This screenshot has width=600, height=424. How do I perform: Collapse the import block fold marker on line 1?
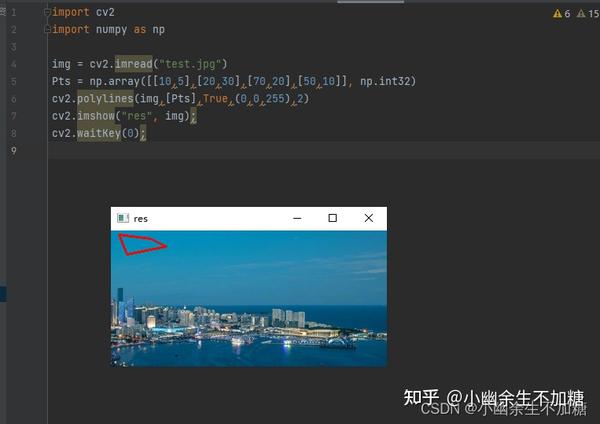click(x=47, y=13)
